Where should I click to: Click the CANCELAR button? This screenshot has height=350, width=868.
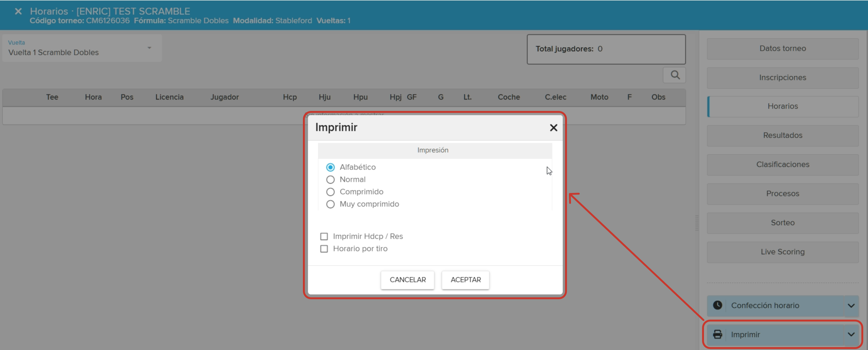[x=407, y=280]
